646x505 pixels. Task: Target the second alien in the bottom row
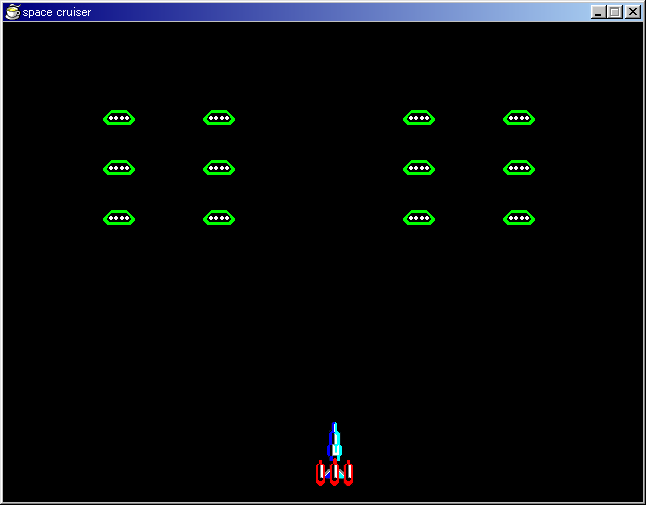click(x=219, y=218)
